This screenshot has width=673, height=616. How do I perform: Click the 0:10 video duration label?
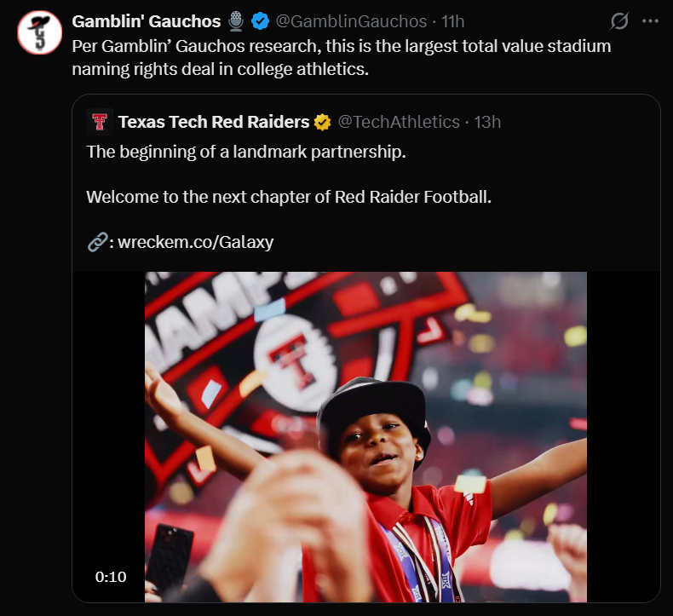pyautogui.click(x=111, y=577)
